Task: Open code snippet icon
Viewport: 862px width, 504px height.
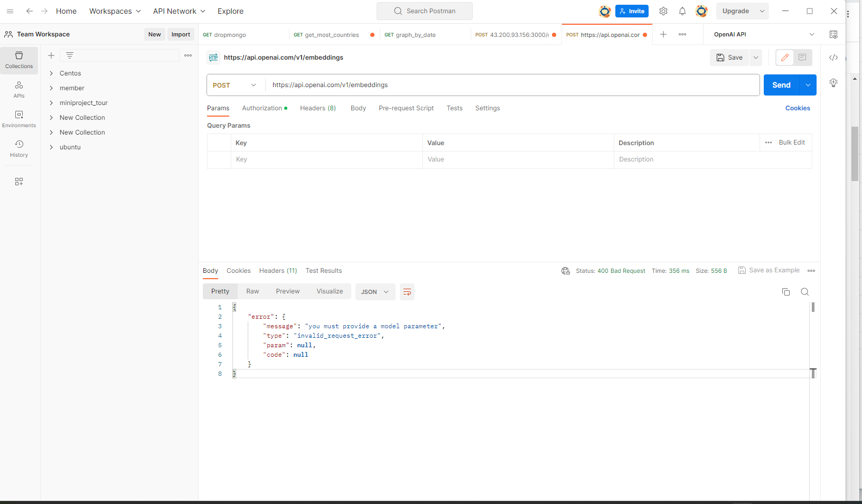Action: (833, 58)
